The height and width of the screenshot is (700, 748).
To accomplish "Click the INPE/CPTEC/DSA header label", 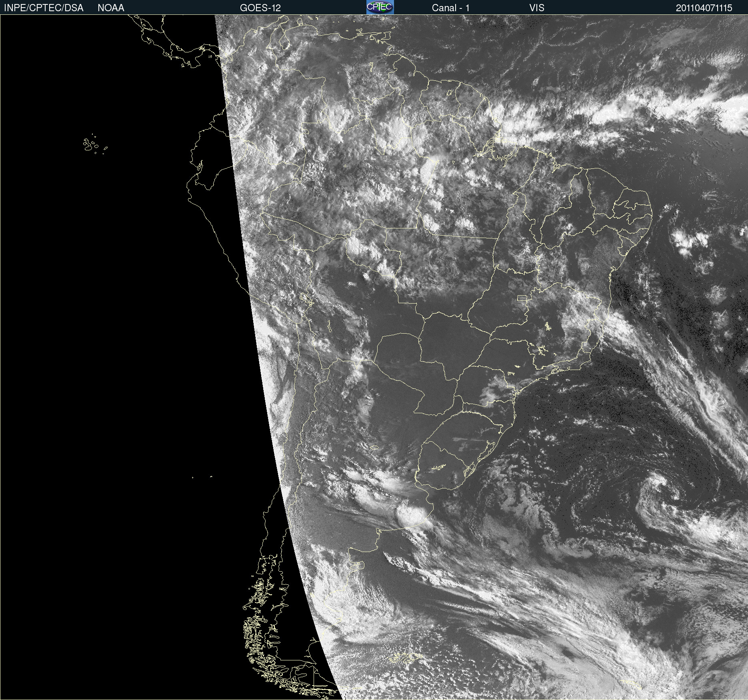I will click(x=44, y=8).
